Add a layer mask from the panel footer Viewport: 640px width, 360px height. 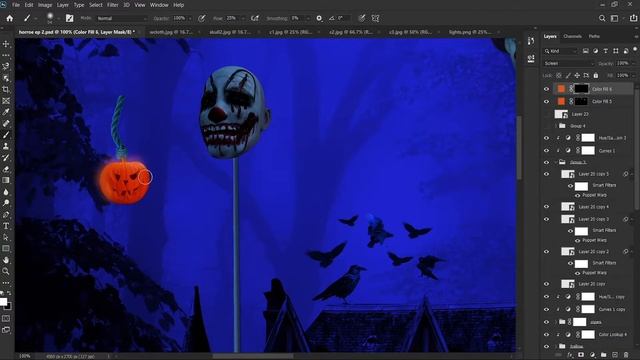[581, 355]
